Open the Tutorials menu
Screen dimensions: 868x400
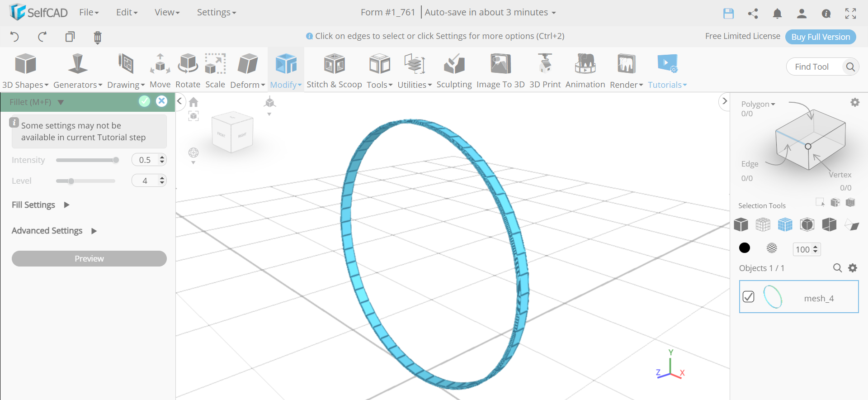coord(667,71)
